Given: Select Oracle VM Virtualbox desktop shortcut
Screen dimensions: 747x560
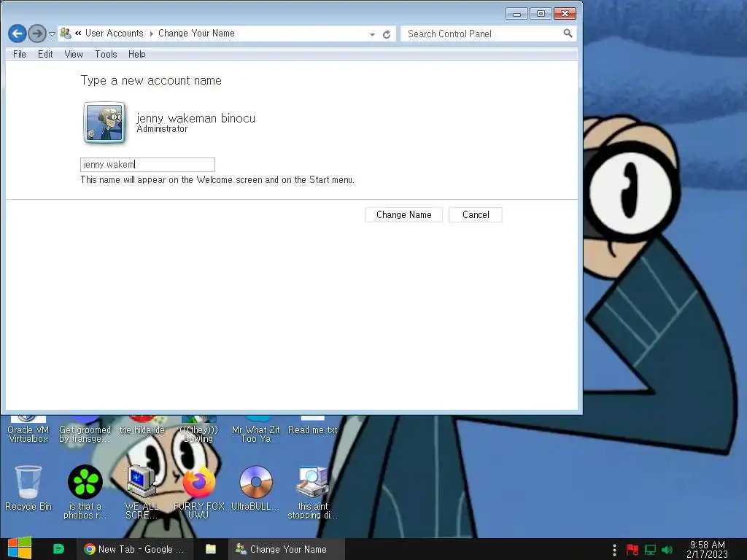Looking at the screenshot, I should point(28,429).
